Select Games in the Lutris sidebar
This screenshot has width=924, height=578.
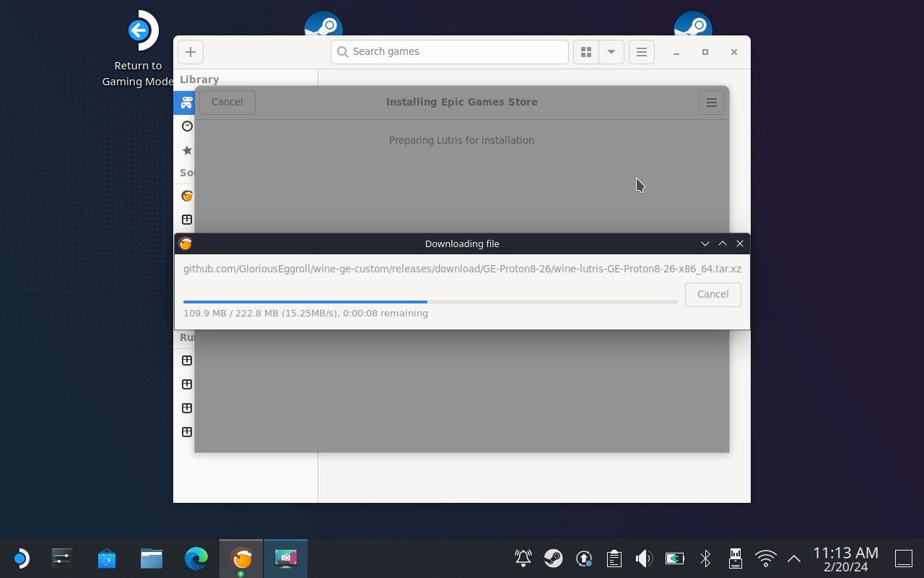point(186,102)
